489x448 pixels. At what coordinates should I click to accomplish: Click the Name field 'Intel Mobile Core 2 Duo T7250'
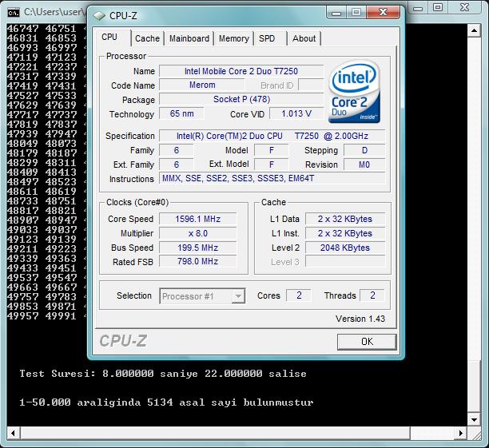tap(241, 71)
